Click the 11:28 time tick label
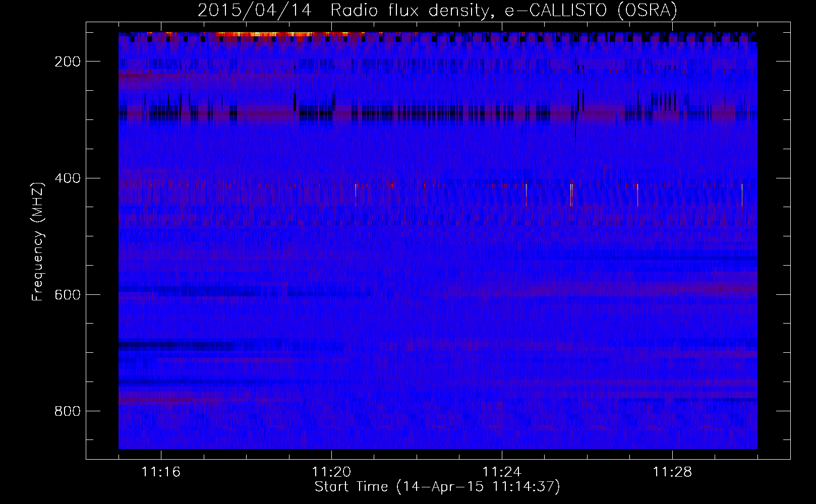 coord(672,472)
